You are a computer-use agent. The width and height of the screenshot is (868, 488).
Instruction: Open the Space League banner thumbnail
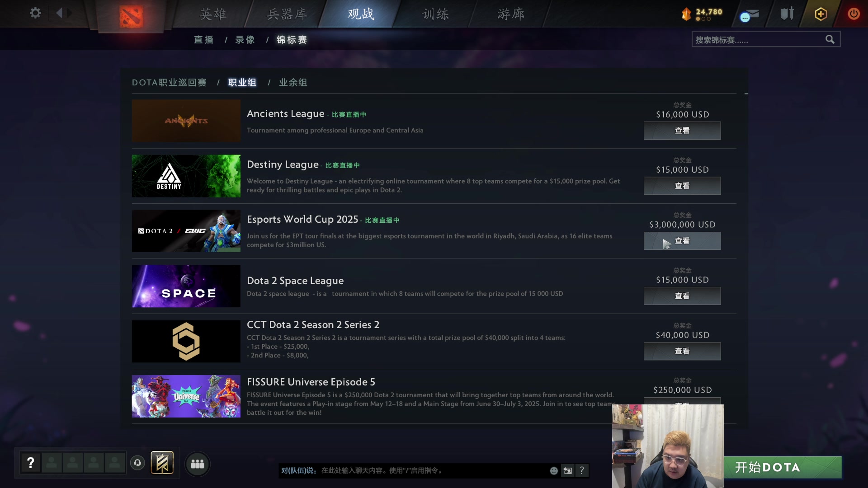pyautogui.click(x=186, y=286)
